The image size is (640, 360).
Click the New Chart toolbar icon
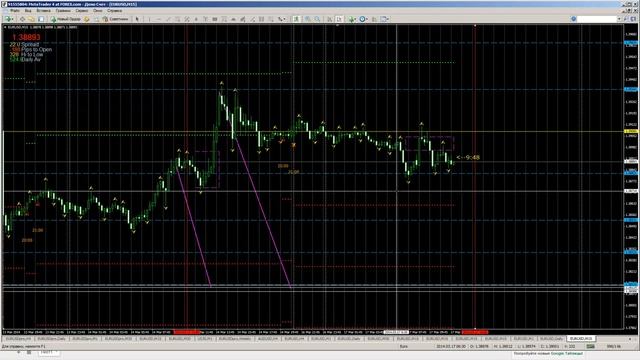8,19
